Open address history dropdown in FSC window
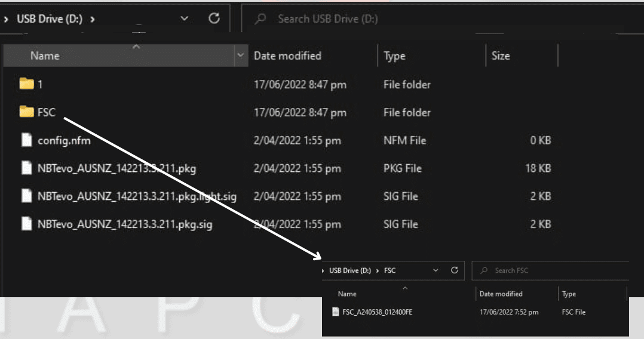This screenshot has height=339, width=644. 436,270
